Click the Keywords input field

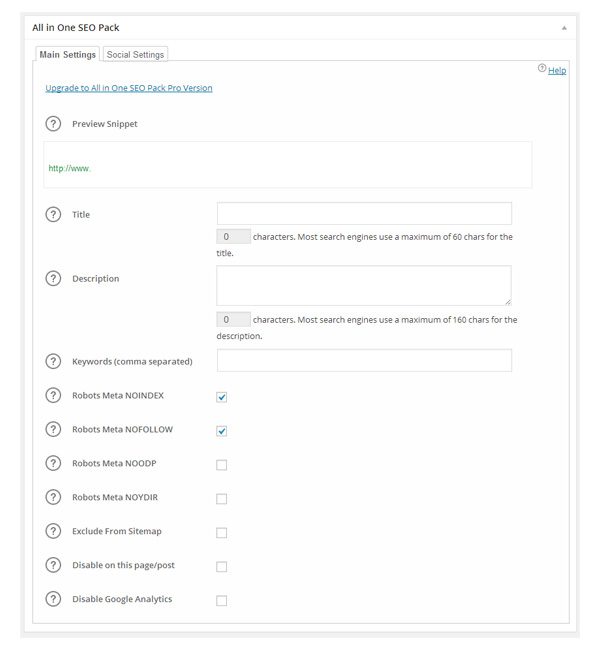(364, 360)
